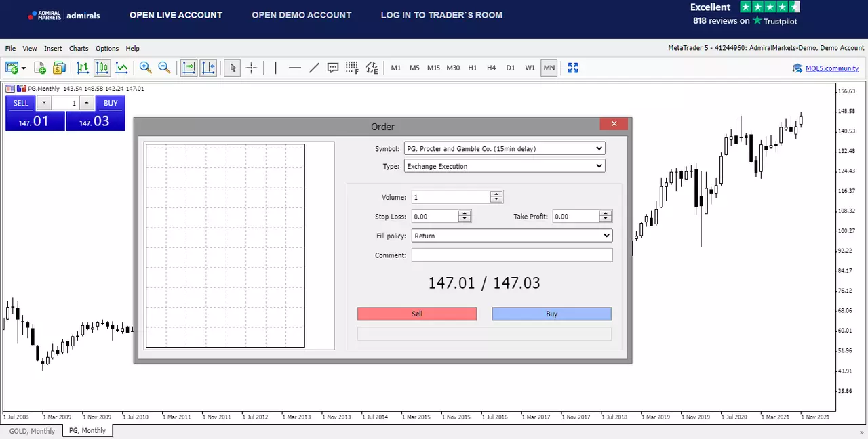Open the Charts menu
This screenshot has height=439, width=868.
(79, 49)
